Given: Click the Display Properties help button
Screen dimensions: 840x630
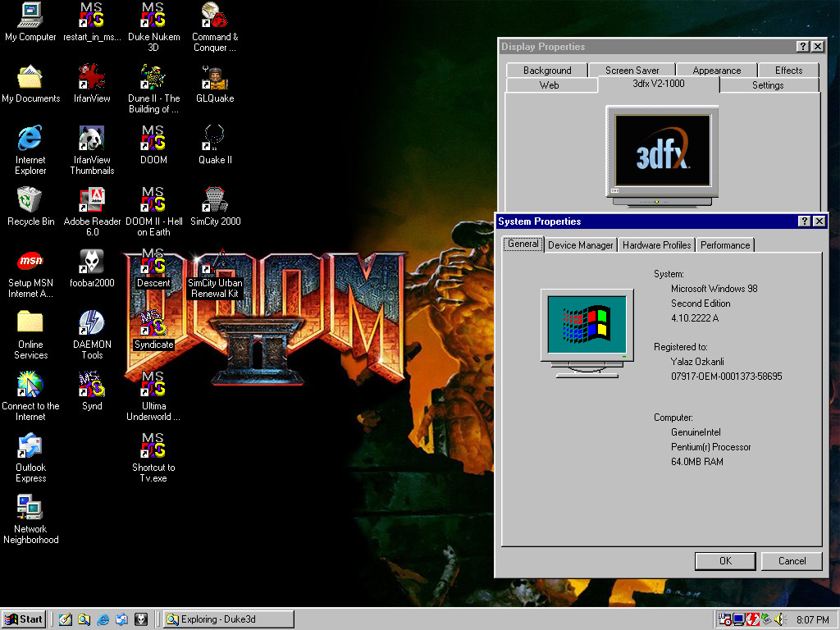Looking at the screenshot, I should tap(802, 47).
